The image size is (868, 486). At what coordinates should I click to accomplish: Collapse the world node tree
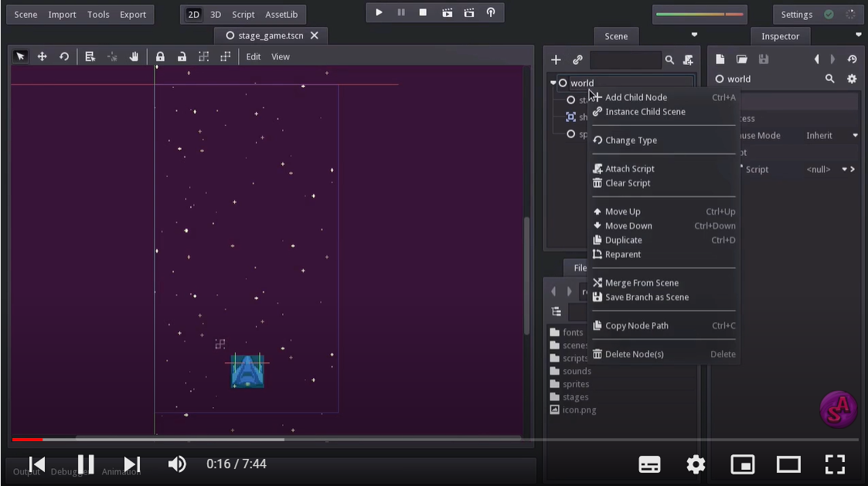tap(553, 83)
